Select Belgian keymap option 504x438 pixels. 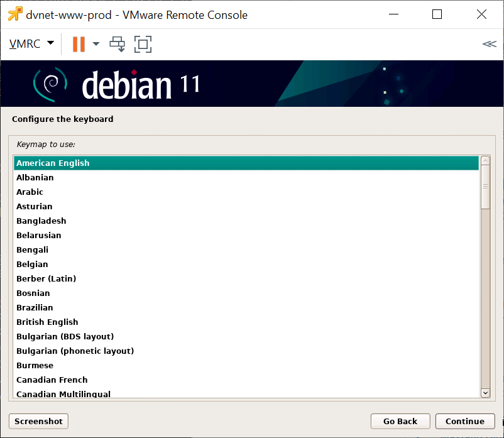32,264
